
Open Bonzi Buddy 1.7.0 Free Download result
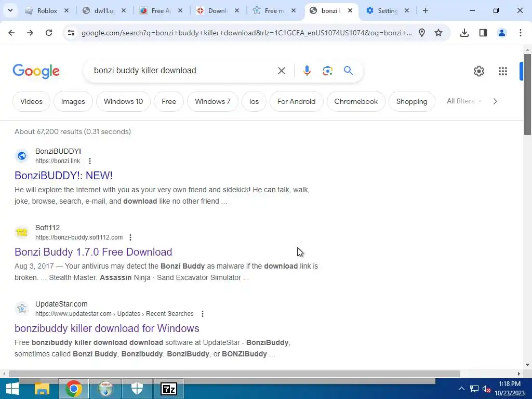coord(94,252)
